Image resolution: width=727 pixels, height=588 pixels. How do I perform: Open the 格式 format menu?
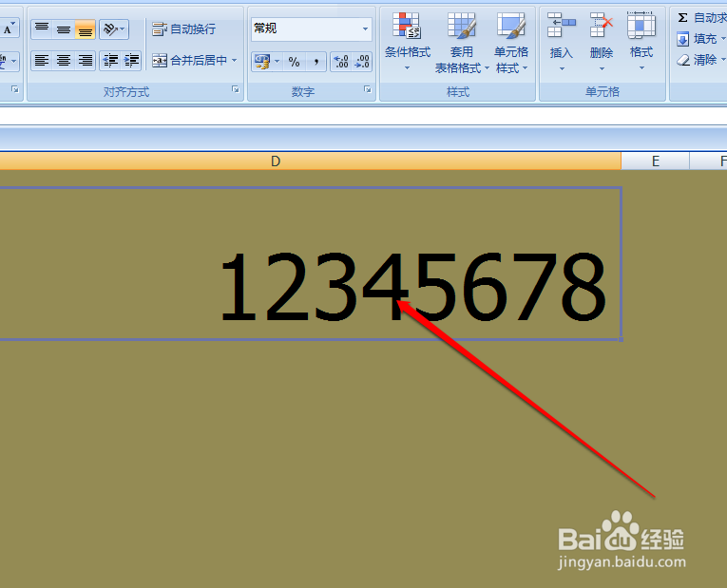coord(641,42)
